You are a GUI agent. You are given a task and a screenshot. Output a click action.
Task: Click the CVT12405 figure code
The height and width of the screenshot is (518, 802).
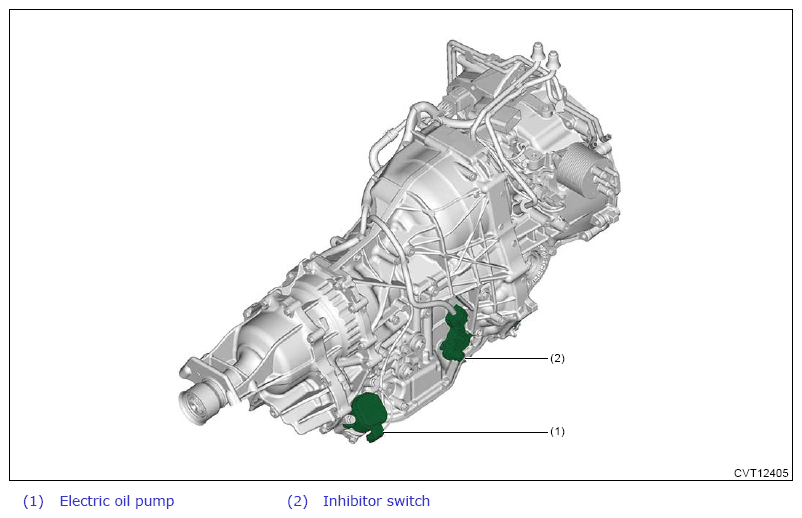point(761,473)
